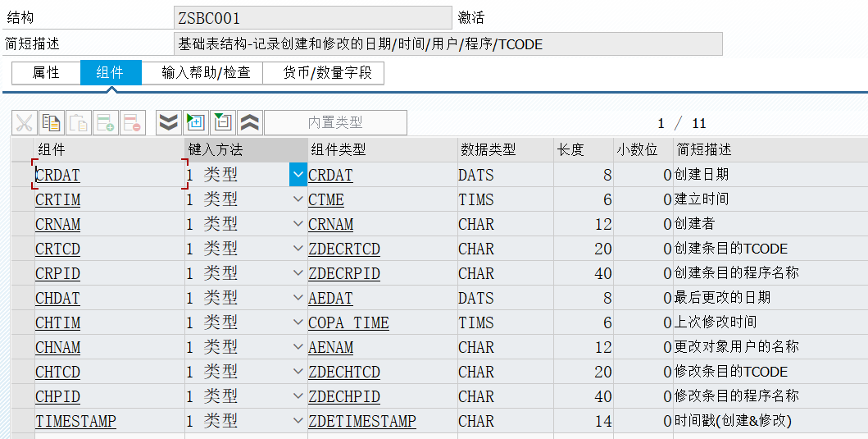Click the CHPID component name cell
The image size is (868, 439).
click(x=110, y=396)
